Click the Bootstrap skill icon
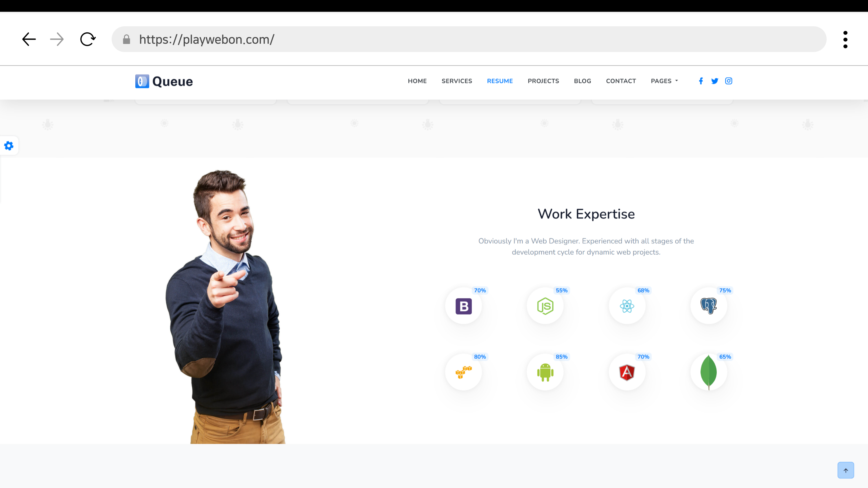This screenshot has height=488, width=868. [x=463, y=306]
